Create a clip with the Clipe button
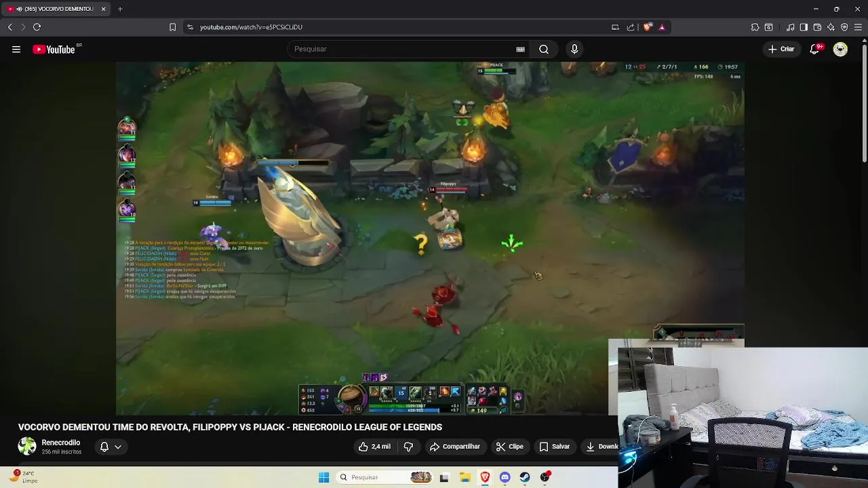 click(509, 447)
